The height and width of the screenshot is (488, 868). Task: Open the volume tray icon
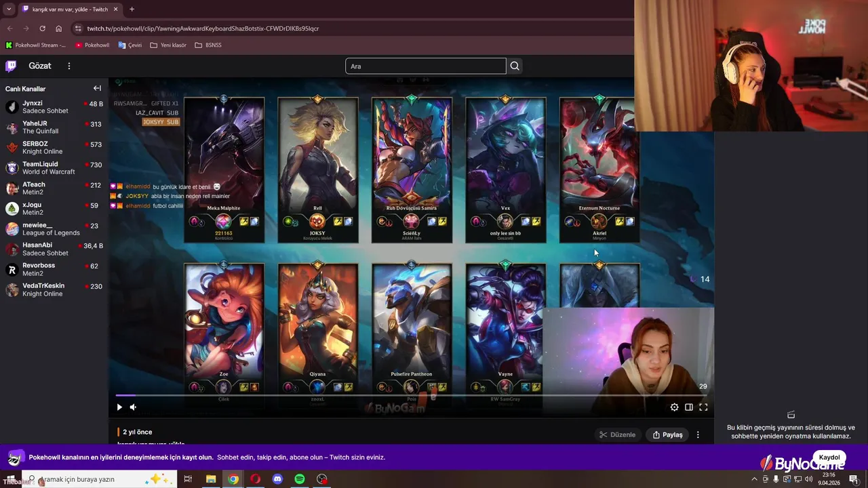pos(808,479)
